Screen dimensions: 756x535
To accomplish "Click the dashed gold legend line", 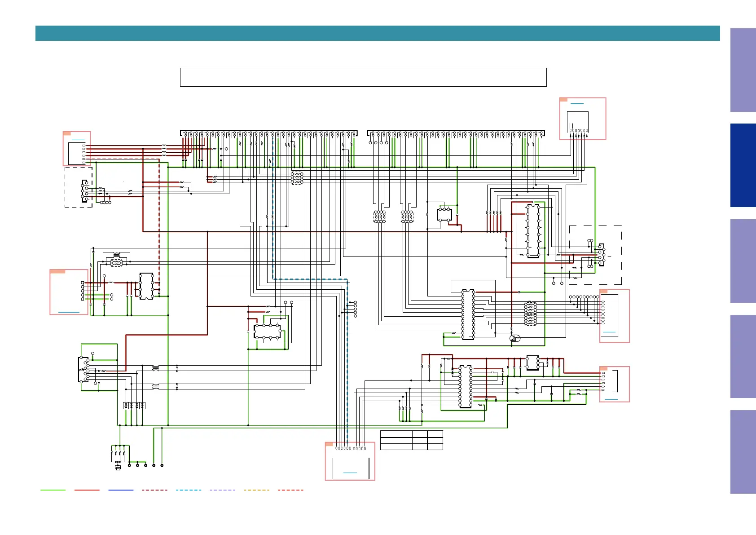I will 257,490.
